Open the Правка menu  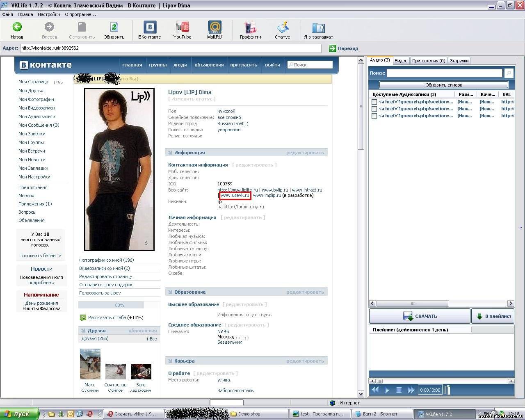pos(25,14)
